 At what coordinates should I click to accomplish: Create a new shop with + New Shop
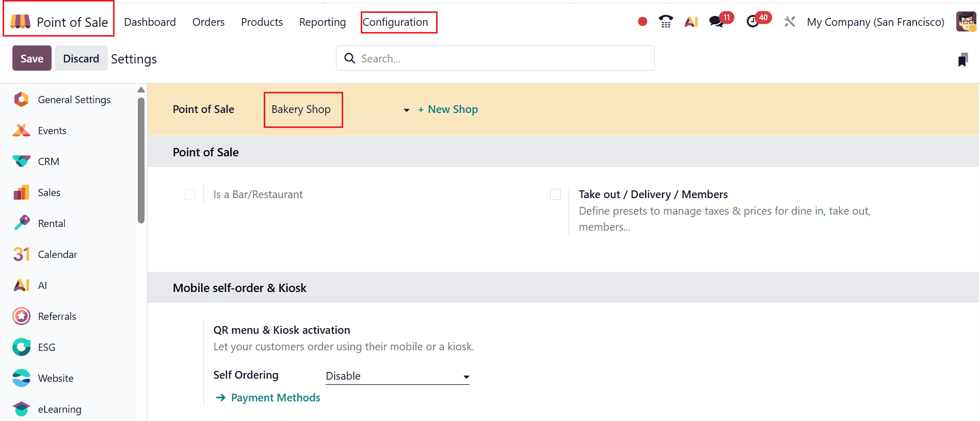[x=448, y=109]
